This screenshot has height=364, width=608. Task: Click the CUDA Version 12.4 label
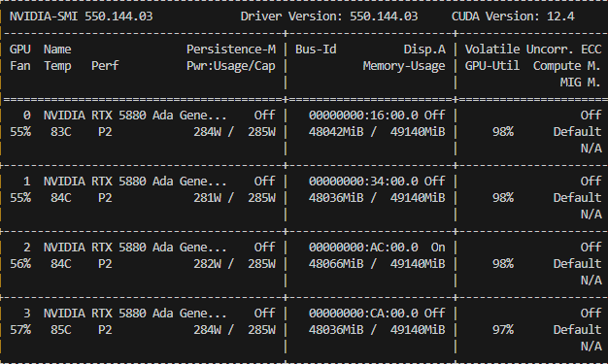[513, 17]
